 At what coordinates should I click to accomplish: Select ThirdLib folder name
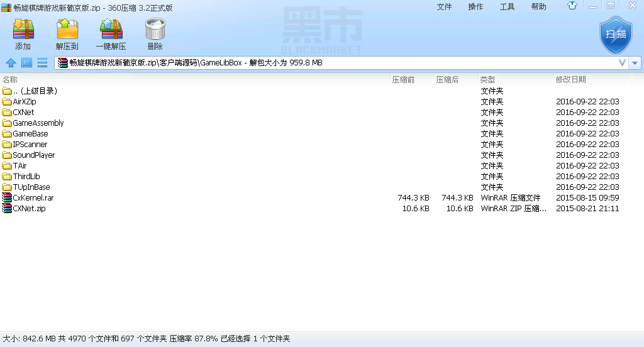(x=26, y=176)
